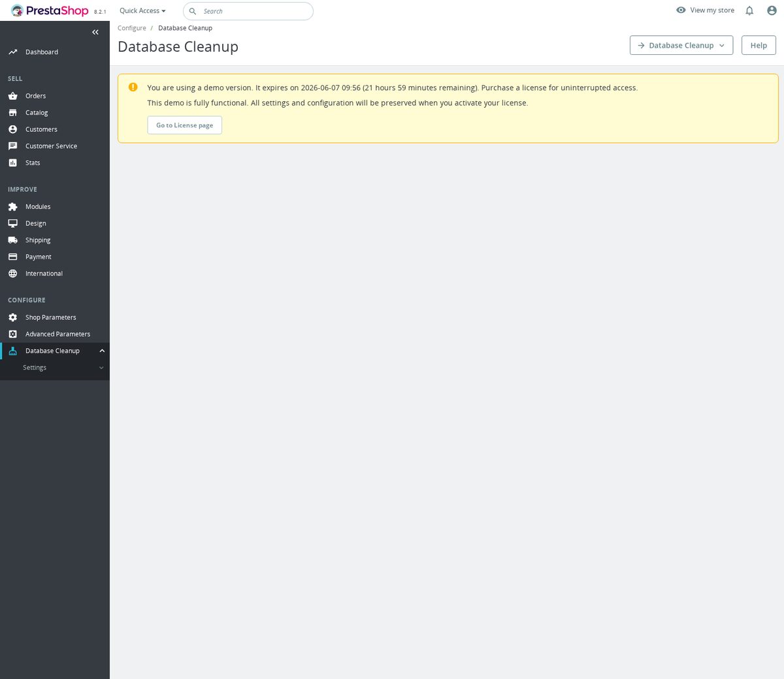Screen dimensions: 784x679
Task: Open the user profile avatar icon
Action: (772, 10)
